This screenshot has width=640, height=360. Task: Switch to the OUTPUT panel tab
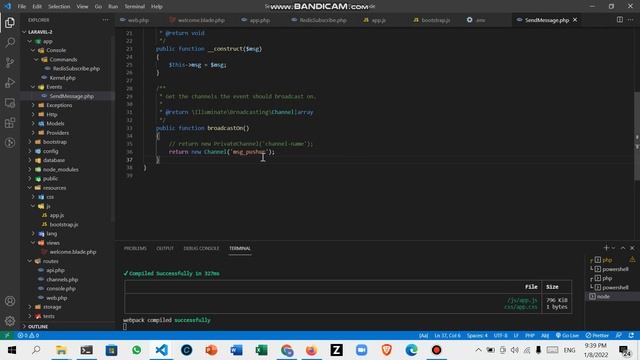pyautogui.click(x=165, y=248)
